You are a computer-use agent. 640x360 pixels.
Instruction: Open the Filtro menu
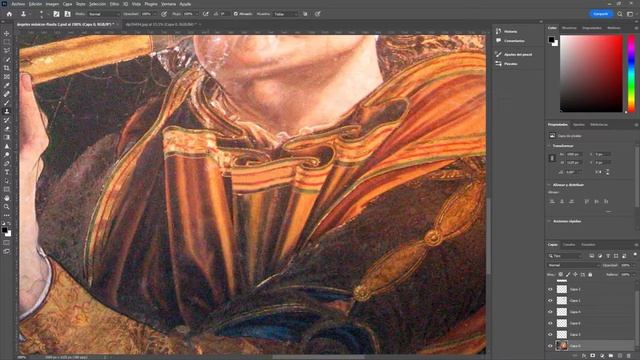coord(114,4)
